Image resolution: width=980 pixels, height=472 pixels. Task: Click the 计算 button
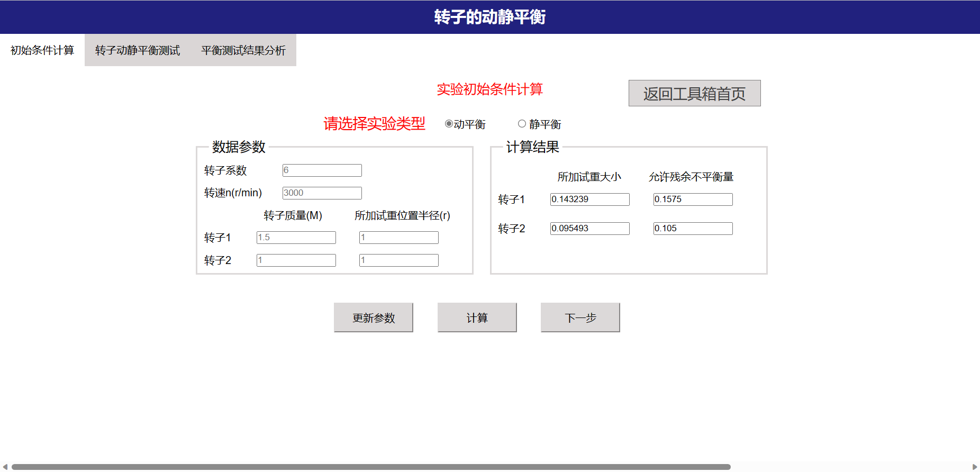click(477, 317)
